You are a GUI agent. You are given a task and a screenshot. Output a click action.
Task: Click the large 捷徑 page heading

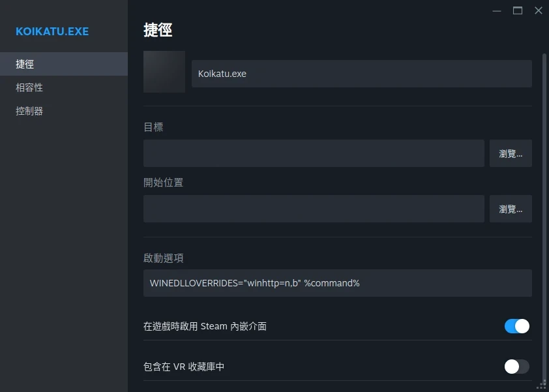[x=158, y=29]
